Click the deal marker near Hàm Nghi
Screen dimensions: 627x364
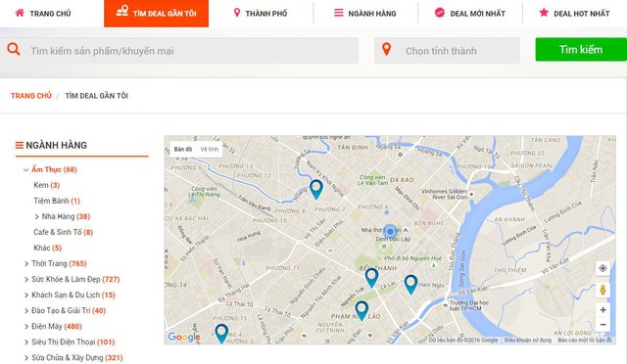coord(410,285)
